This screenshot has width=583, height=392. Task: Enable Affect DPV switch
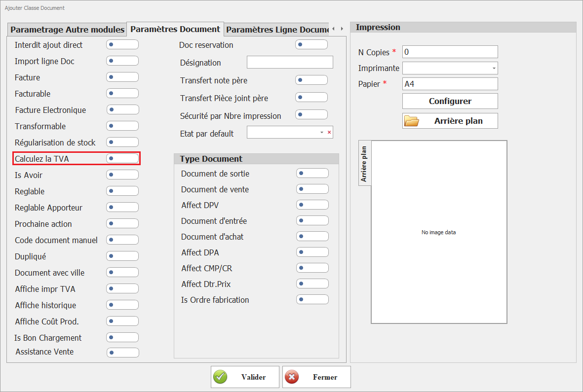[x=312, y=205]
